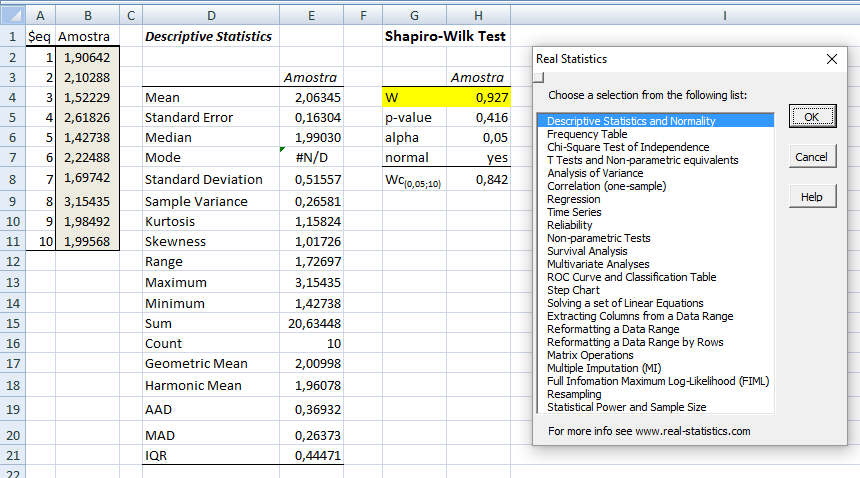Image resolution: width=860 pixels, height=478 pixels.
Task: Select Multiple Imputation (MI) entry
Action: point(655,368)
